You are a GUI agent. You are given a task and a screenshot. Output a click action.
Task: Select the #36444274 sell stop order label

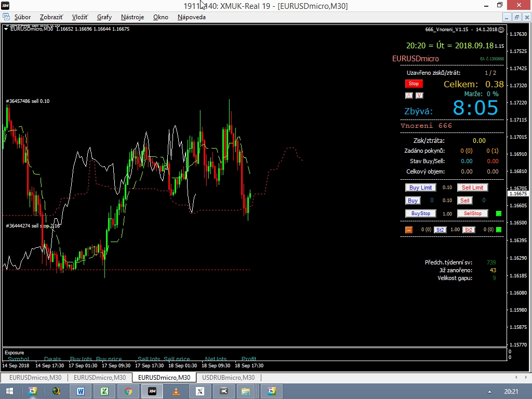click(33, 226)
